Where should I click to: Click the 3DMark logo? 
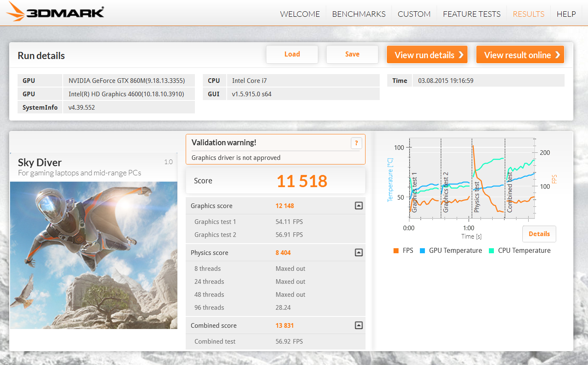[x=56, y=12]
